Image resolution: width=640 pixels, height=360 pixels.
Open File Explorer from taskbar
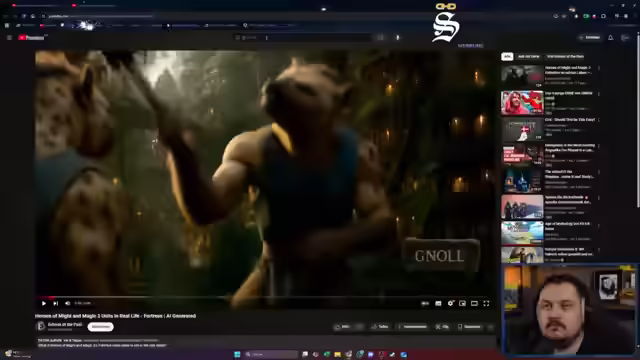[338, 354]
